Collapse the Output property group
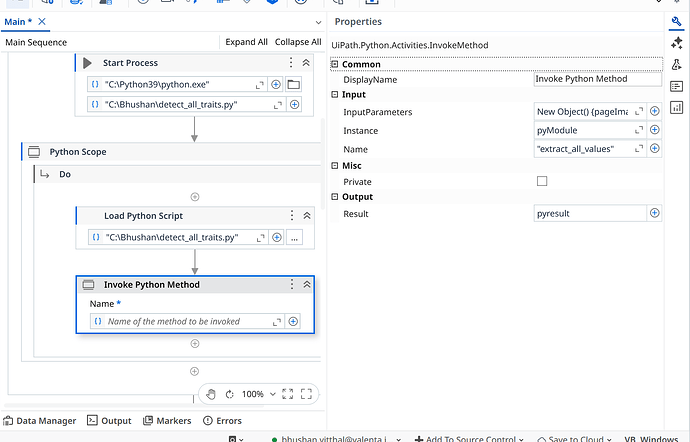The width and height of the screenshot is (690, 442). tap(335, 197)
